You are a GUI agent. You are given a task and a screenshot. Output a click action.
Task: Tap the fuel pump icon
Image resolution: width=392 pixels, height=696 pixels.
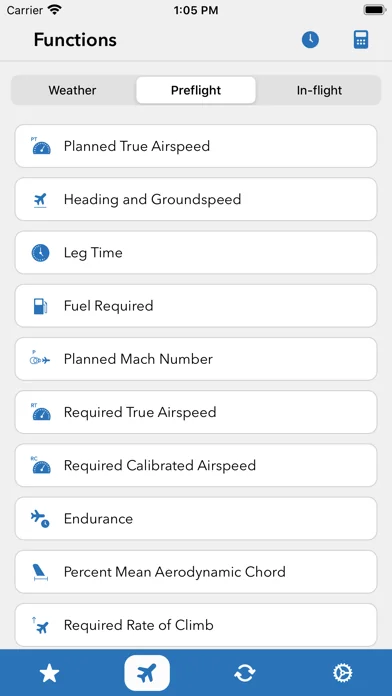click(40, 306)
